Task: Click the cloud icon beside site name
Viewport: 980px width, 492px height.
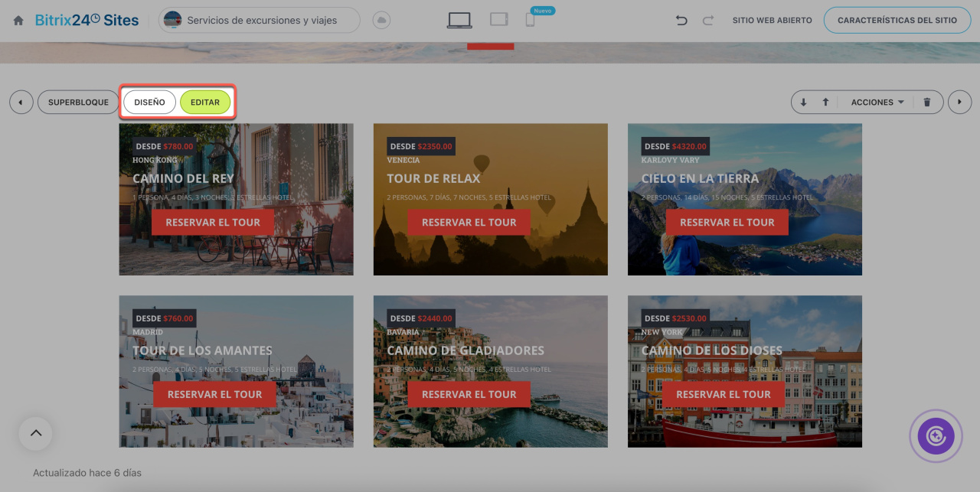Action: [x=381, y=21]
